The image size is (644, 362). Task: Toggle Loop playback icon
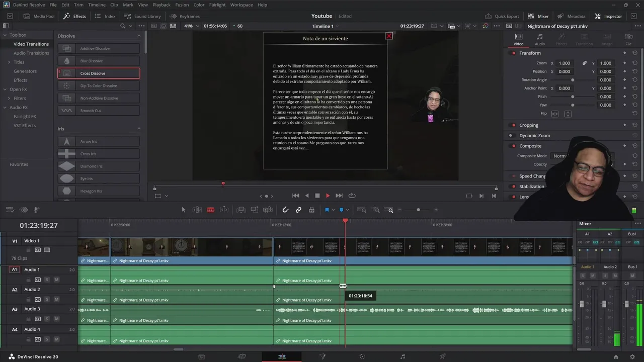pos(352,196)
